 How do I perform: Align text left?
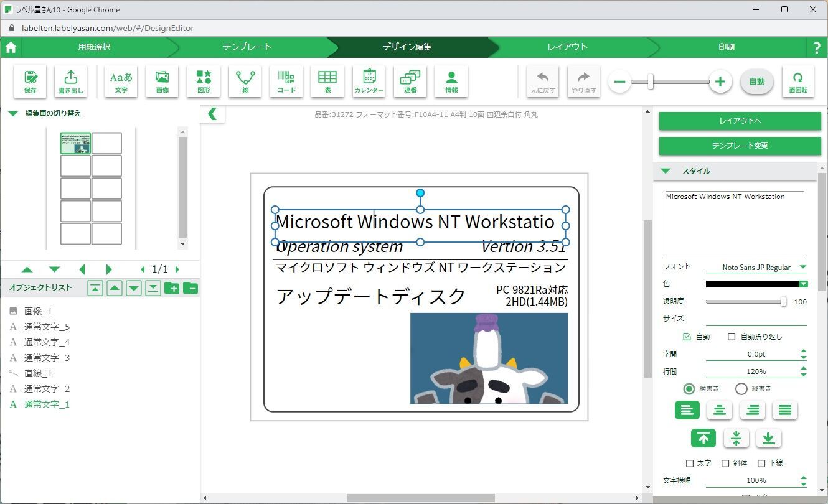pos(687,410)
